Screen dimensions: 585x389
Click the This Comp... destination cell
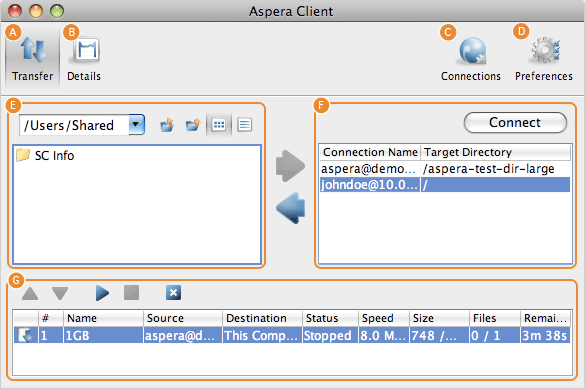[x=262, y=335]
